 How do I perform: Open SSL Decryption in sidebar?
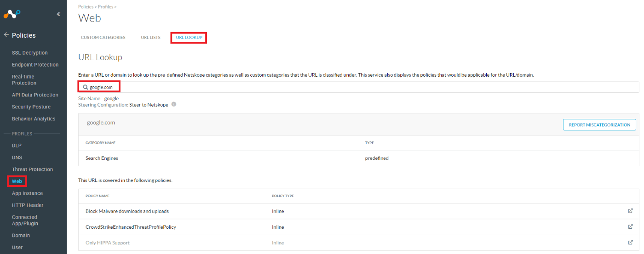[x=30, y=53]
